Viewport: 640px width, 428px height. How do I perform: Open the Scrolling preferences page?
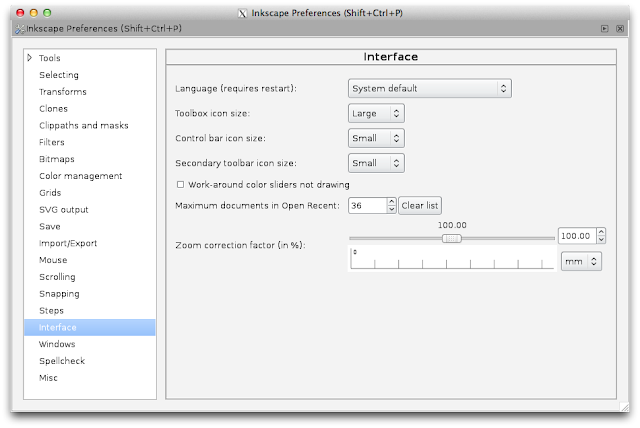point(57,277)
